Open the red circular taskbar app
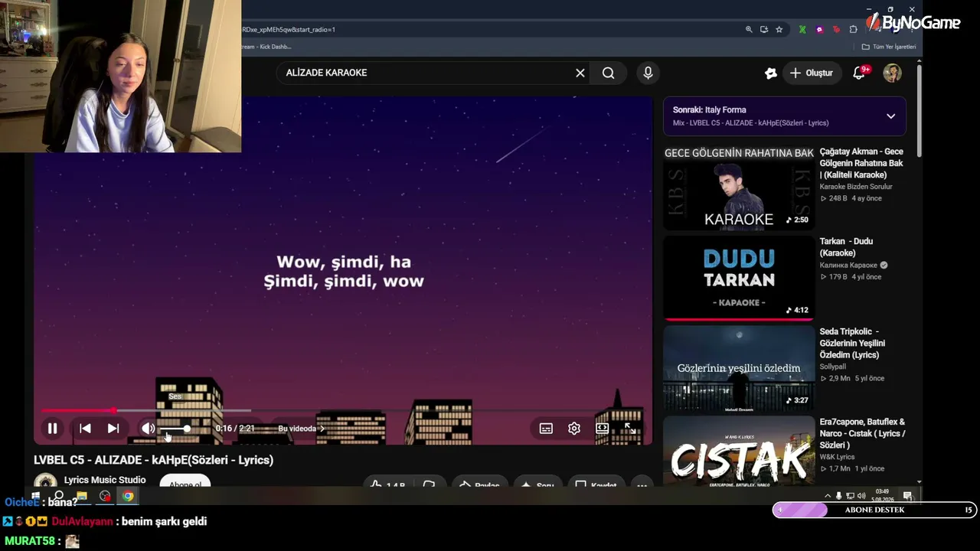Screen dimensions: 980x551 point(105,496)
